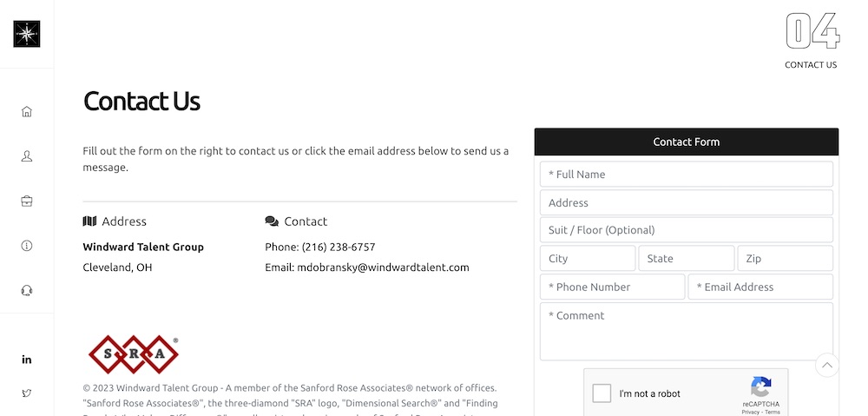Click the Suit / Floor (Optional) field

click(687, 230)
